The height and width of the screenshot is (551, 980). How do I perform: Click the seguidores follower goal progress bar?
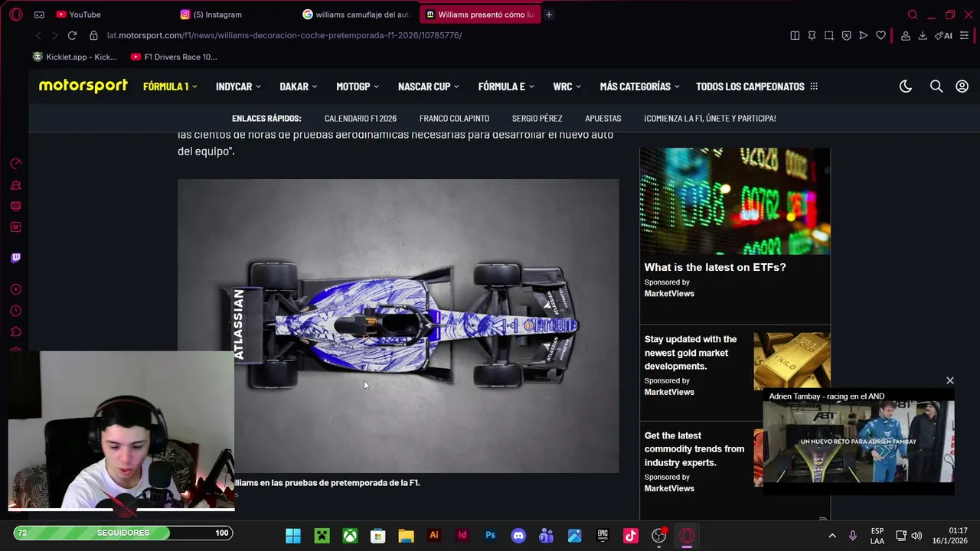coord(122,533)
